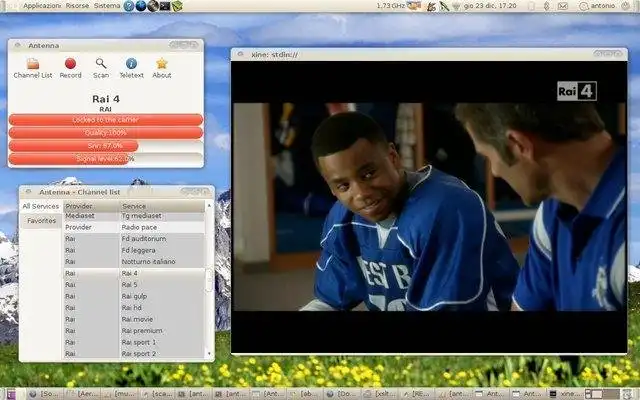This screenshot has height=400, width=640.
Task: Click the Antenna - Channel list title bar
Action: click(117, 191)
